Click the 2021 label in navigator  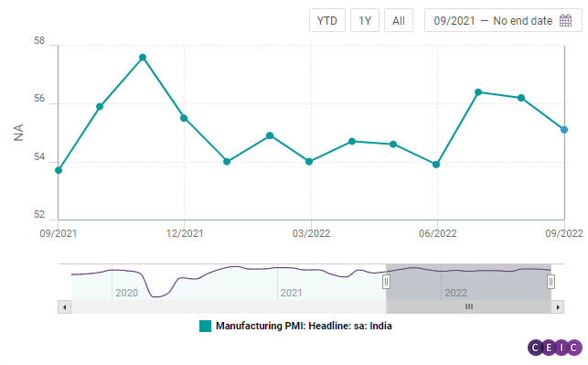point(291,293)
